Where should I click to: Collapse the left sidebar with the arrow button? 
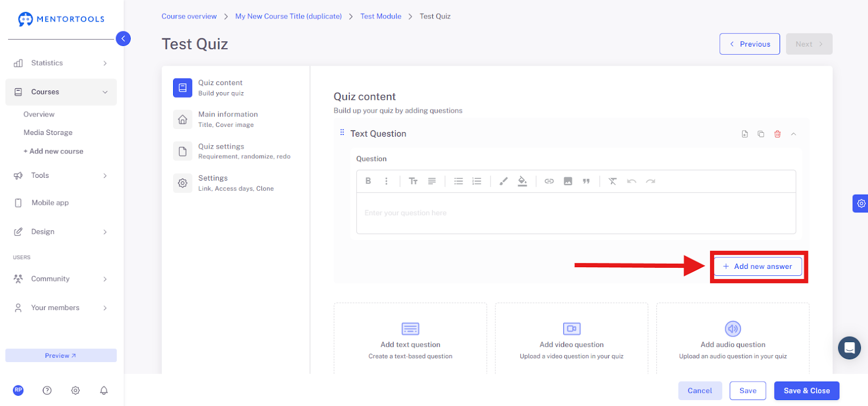click(x=123, y=38)
